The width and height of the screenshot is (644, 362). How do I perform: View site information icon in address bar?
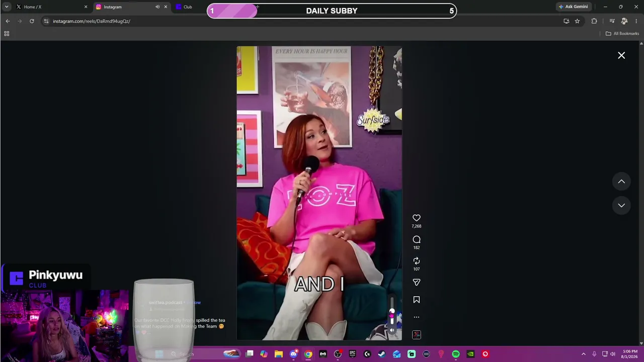(x=46, y=21)
